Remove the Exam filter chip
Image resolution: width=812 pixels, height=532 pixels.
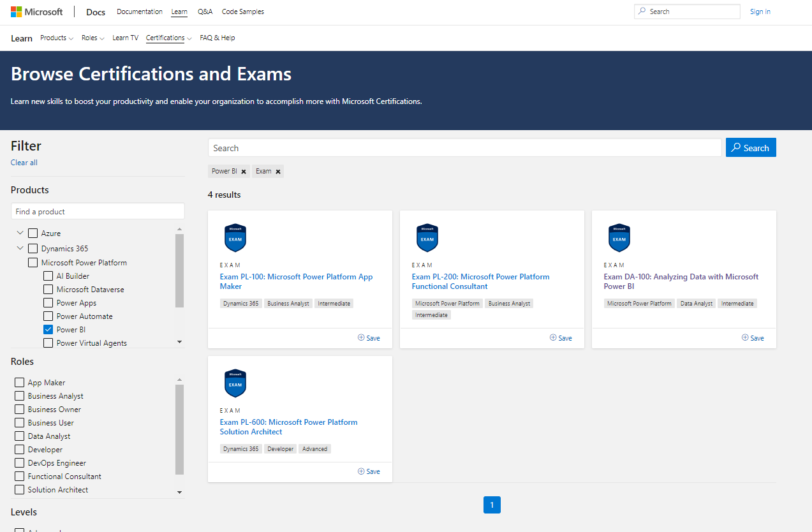(278, 172)
